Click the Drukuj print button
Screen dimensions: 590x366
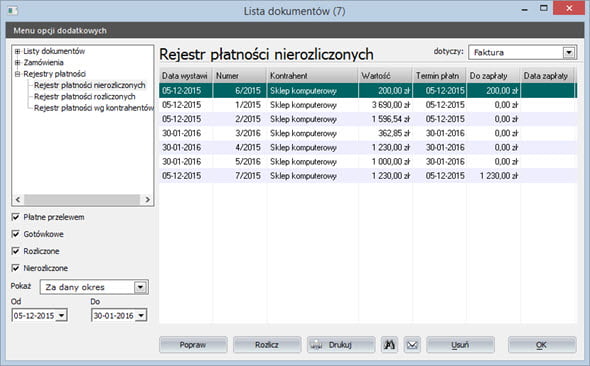[x=341, y=345]
